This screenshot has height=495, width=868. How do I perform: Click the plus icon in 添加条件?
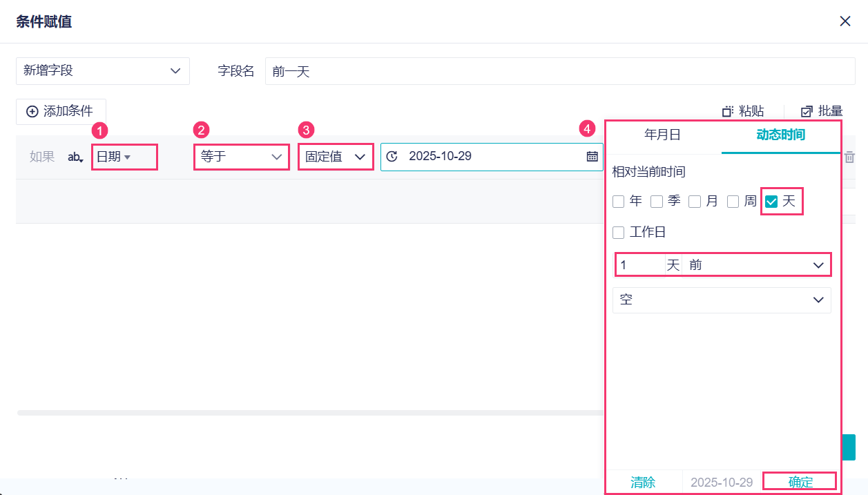click(x=32, y=112)
